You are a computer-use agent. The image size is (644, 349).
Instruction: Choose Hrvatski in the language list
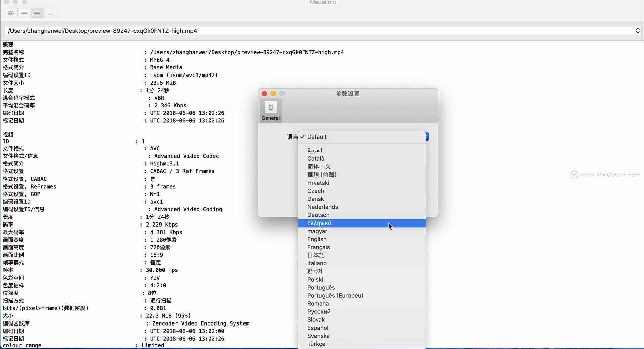click(362, 183)
